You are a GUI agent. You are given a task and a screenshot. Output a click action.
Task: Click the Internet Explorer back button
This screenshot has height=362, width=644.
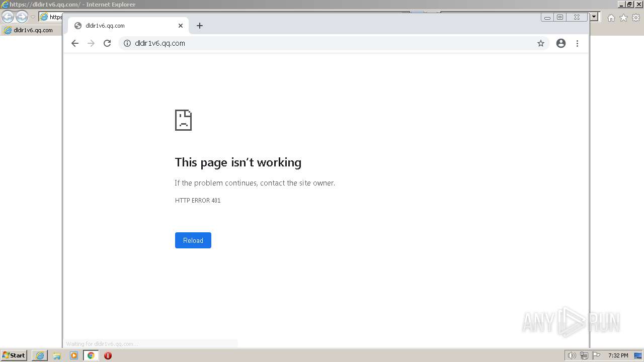tap(8, 17)
